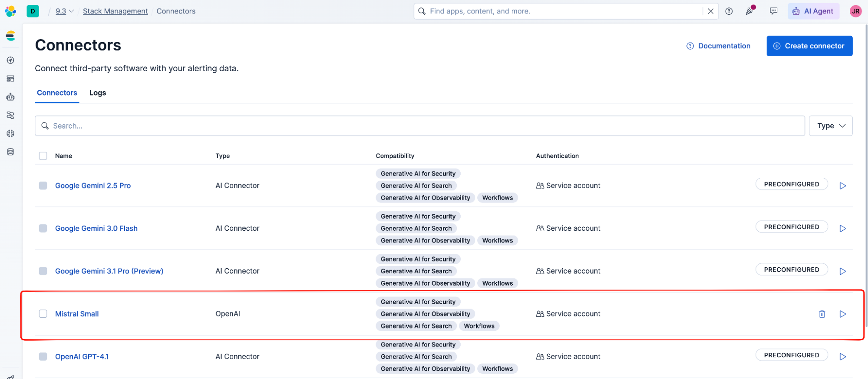
Task: Open the JR user avatar menu
Action: pos(855,11)
